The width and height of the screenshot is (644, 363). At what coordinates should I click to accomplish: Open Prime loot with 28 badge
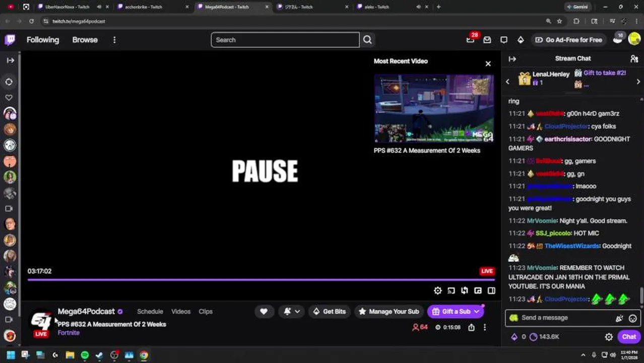(x=471, y=40)
